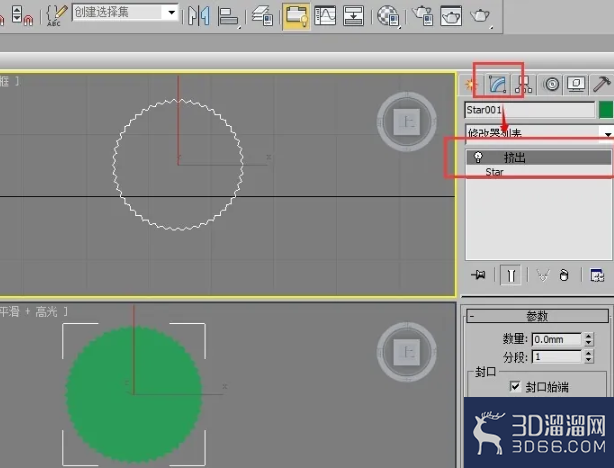Open the Rendered Frame Window icon
614x468 pixels.
point(451,16)
